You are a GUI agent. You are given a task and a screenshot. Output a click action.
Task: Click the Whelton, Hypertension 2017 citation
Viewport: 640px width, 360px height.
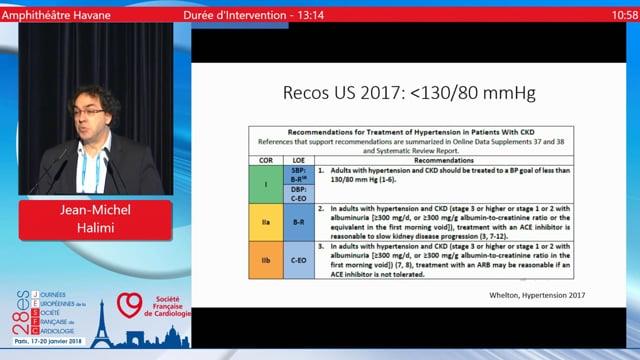pos(537,295)
